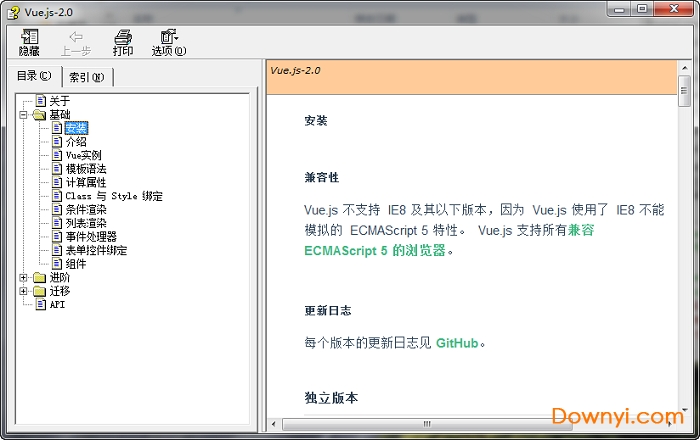Switch to the 目录 (Contents) tab
The height and width of the screenshot is (440, 700).
34,76
